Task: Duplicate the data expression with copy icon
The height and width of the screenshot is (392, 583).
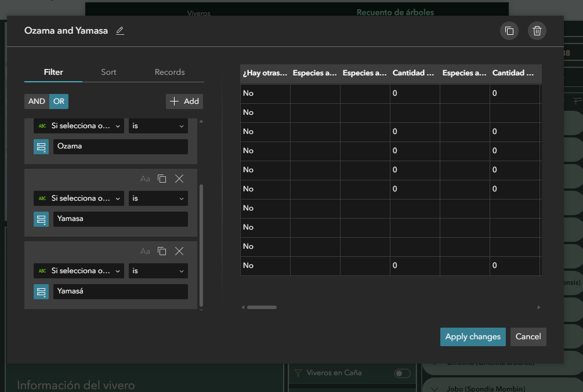Action: pyautogui.click(x=509, y=31)
